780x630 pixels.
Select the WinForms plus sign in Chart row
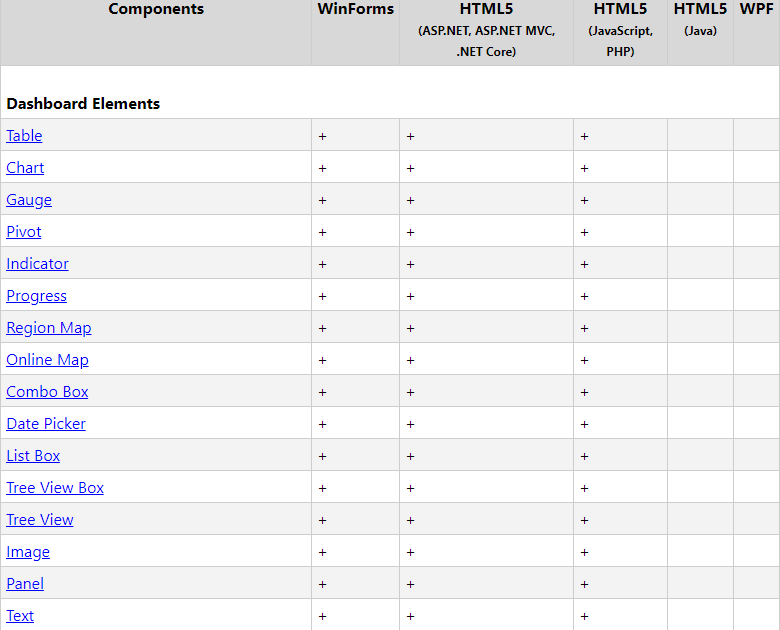click(x=322, y=168)
